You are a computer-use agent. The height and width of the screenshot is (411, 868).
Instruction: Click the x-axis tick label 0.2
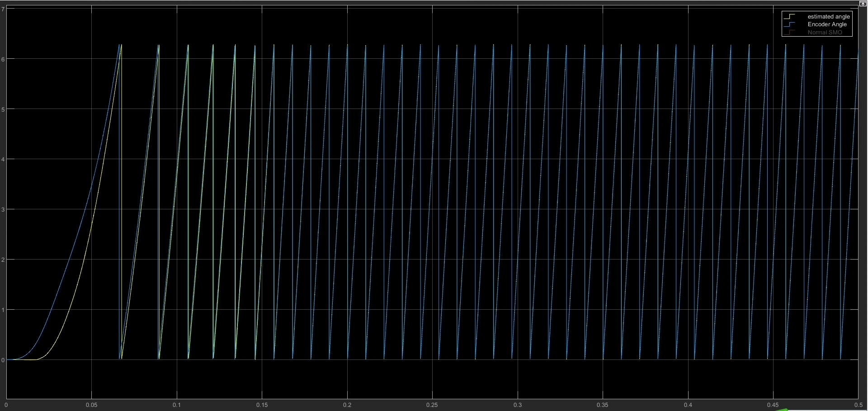tap(347, 405)
